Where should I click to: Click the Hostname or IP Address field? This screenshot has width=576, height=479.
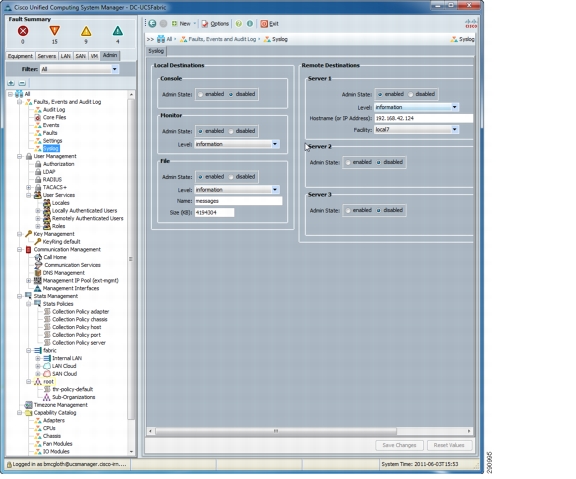coord(424,118)
